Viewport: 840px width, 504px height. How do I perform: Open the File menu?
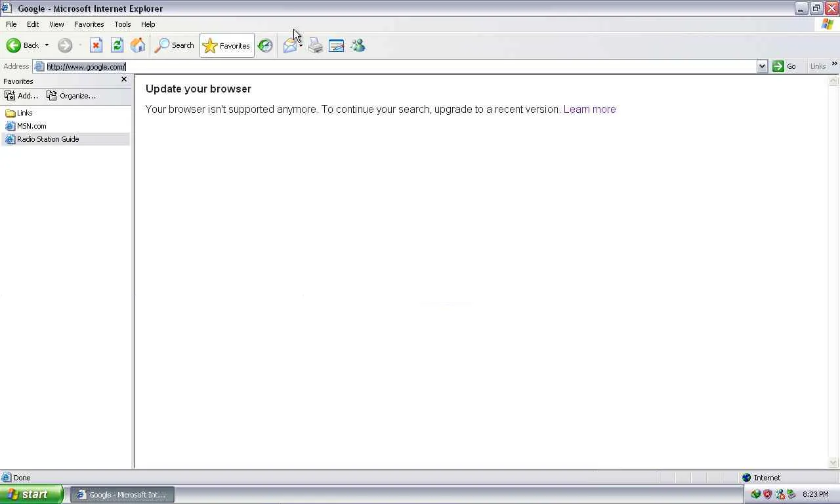(x=11, y=24)
